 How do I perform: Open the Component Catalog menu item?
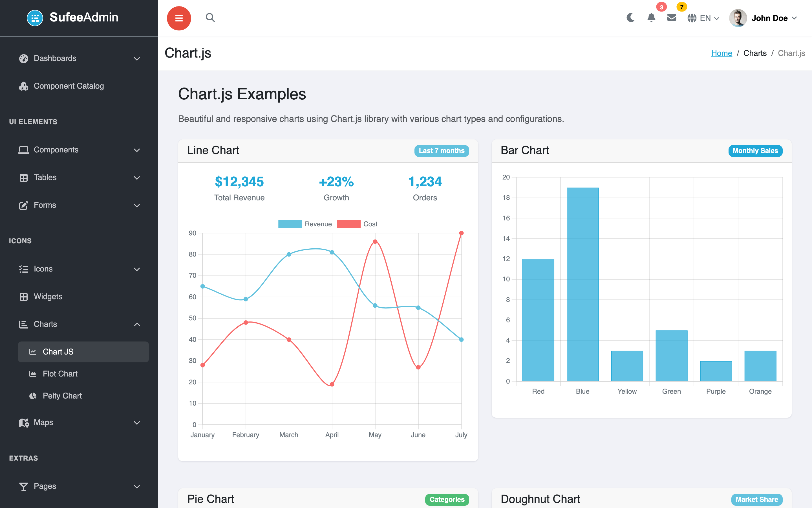pos(79,86)
